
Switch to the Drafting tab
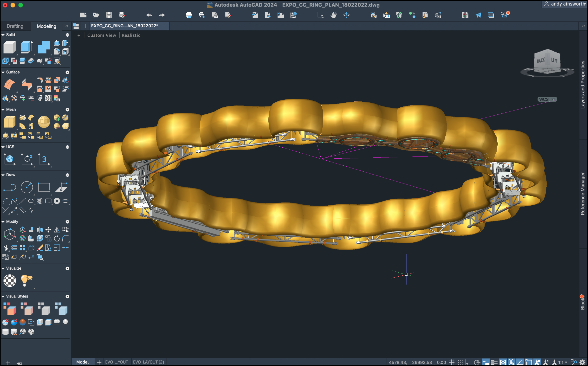(15, 26)
